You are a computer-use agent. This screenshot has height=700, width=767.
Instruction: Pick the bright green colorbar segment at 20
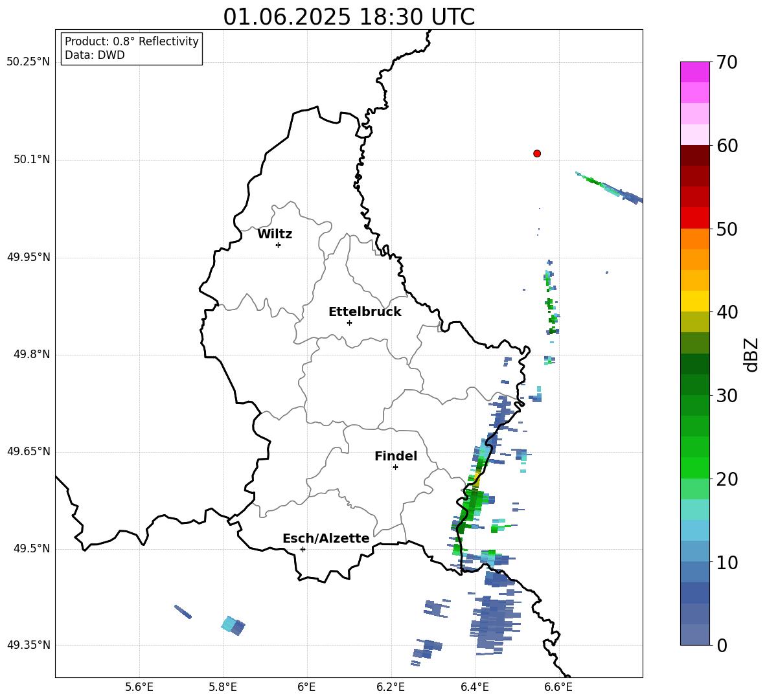click(x=694, y=468)
